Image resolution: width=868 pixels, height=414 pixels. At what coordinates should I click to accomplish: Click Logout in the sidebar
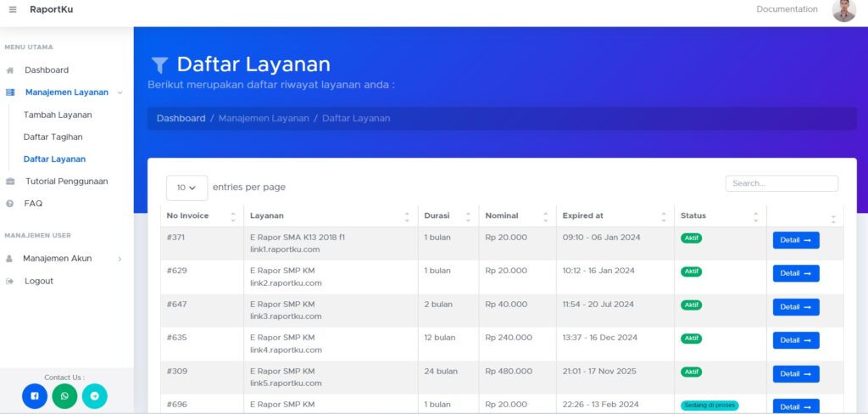[39, 281]
